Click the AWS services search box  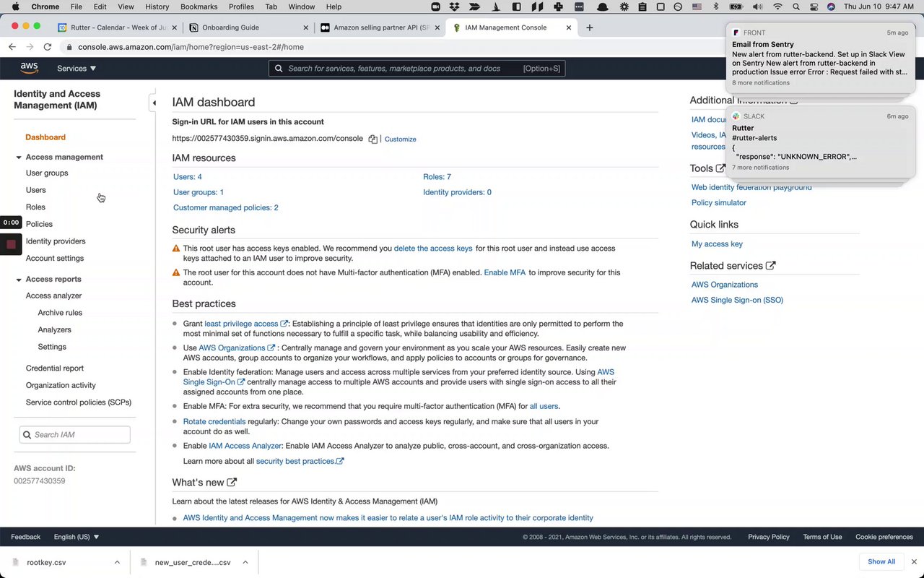coord(417,69)
